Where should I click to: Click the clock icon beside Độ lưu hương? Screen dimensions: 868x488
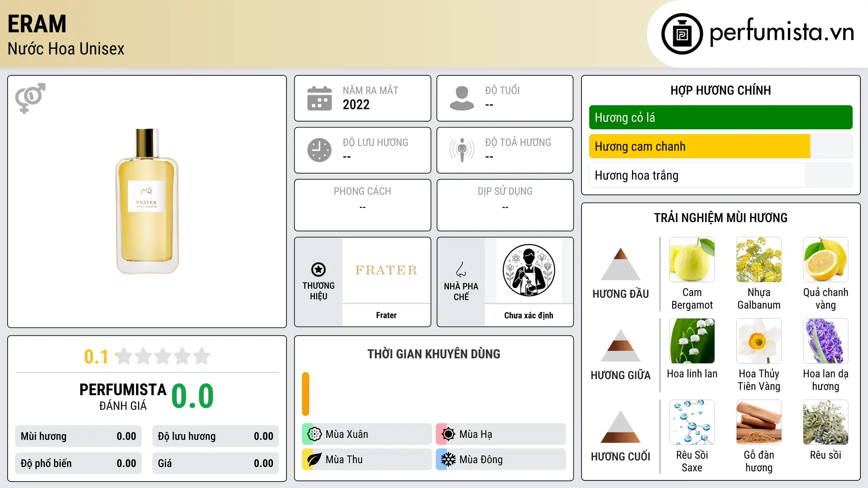pos(320,150)
